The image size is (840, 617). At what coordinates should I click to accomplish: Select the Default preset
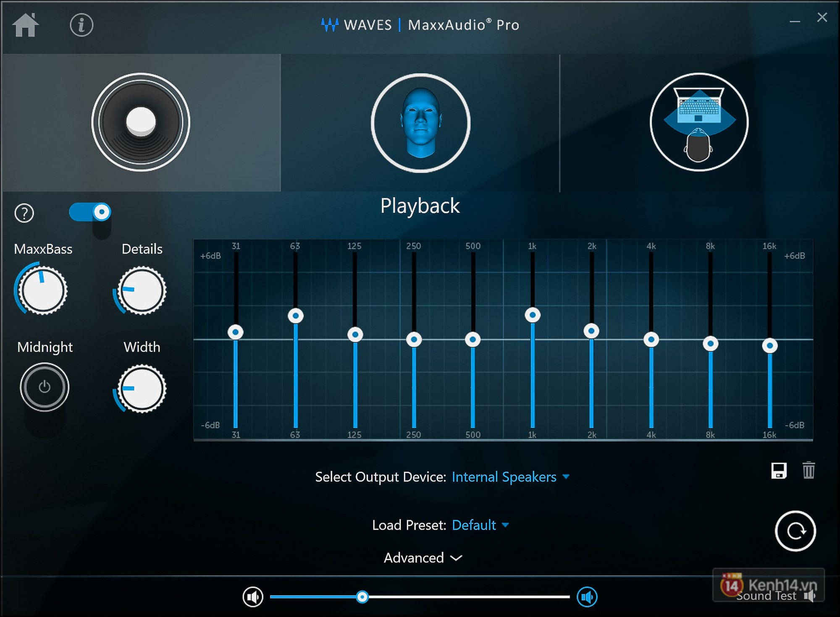pyautogui.click(x=474, y=525)
